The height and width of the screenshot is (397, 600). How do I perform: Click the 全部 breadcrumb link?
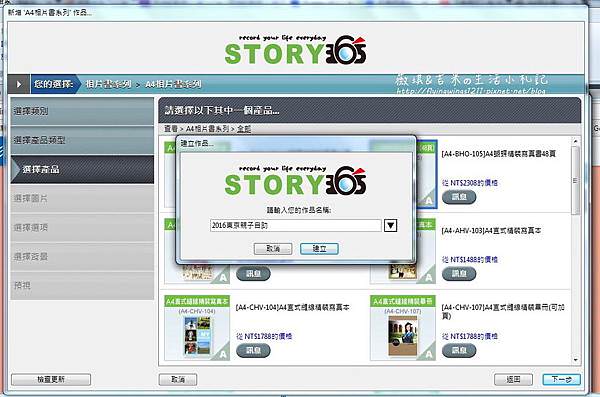coord(244,129)
